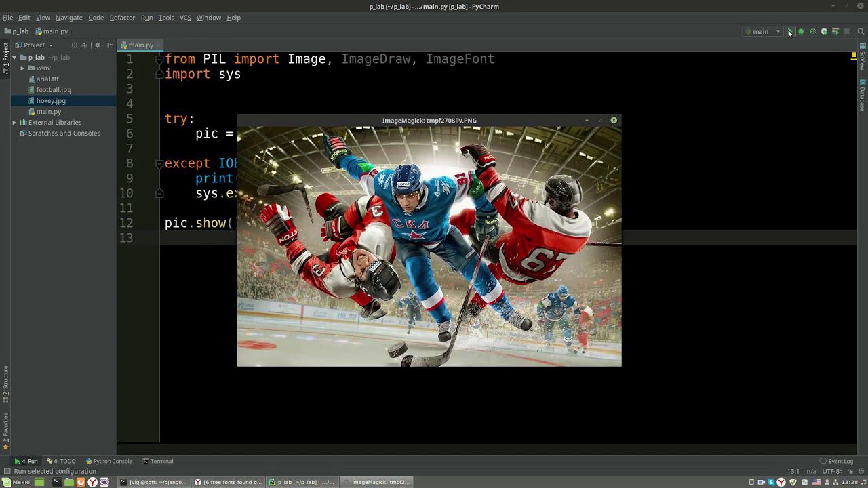Open the VCS menu
The width and height of the screenshot is (868, 488).
point(185,18)
